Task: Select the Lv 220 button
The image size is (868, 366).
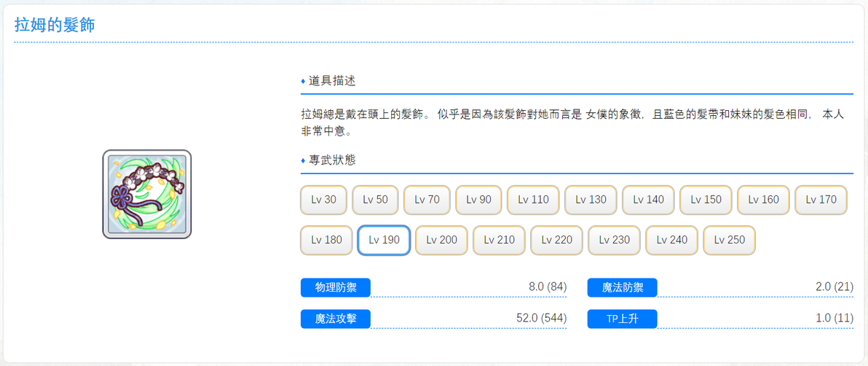Action: click(x=557, y=240)
